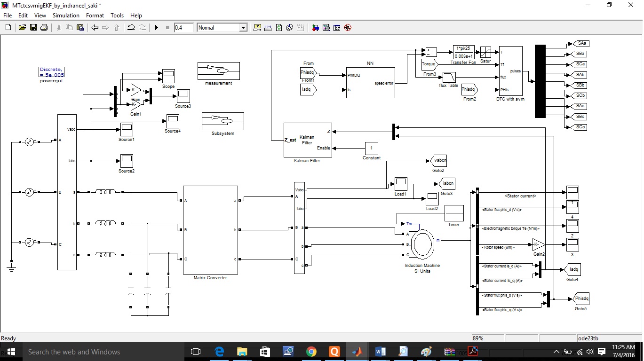
Task: Click the Build all layered-pages icon
Action: [290, 28]
